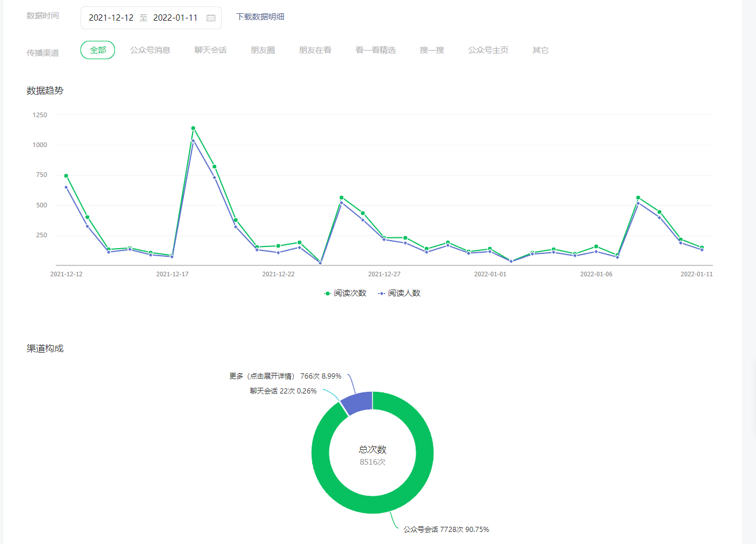Click the 公众号会话 7728次 chart label
This screenshot has height=544, width=756.
[x=446, y=529]
